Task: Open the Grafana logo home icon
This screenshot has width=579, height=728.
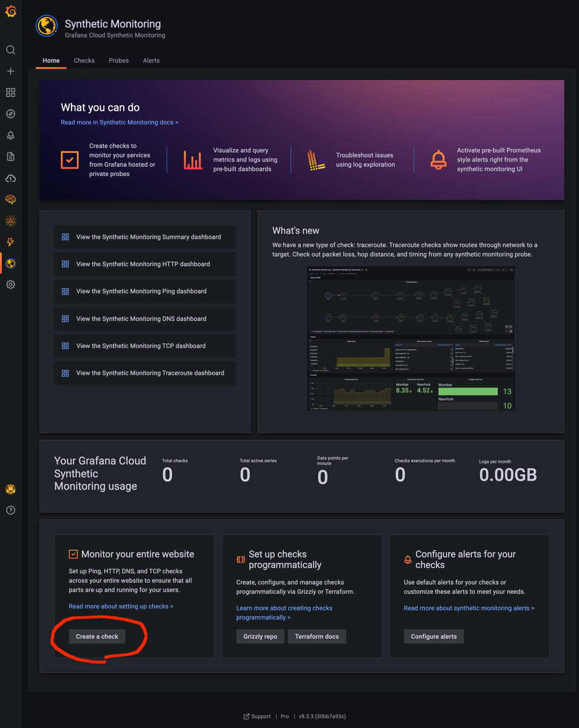Action: pyautogui.click(x=10, y=11)
